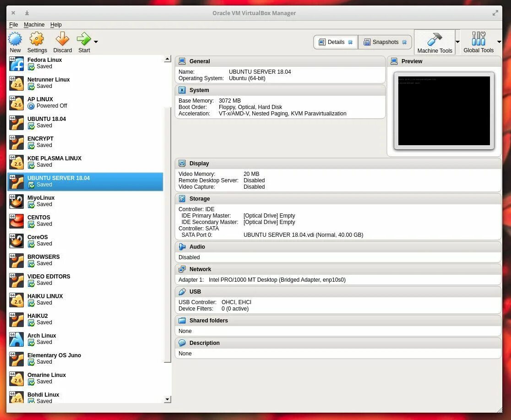
Task: Select the Snapshots tab
Action: [x=385, y=42]
